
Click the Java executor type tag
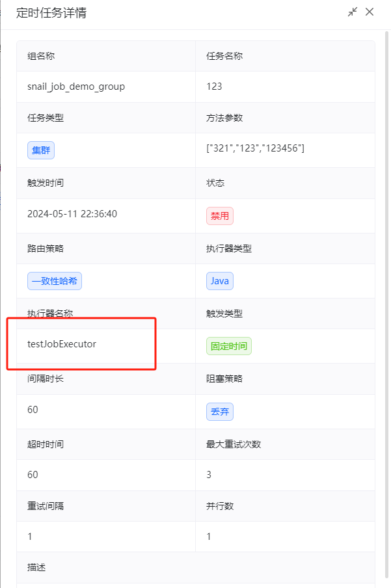(x=219, y=281)
